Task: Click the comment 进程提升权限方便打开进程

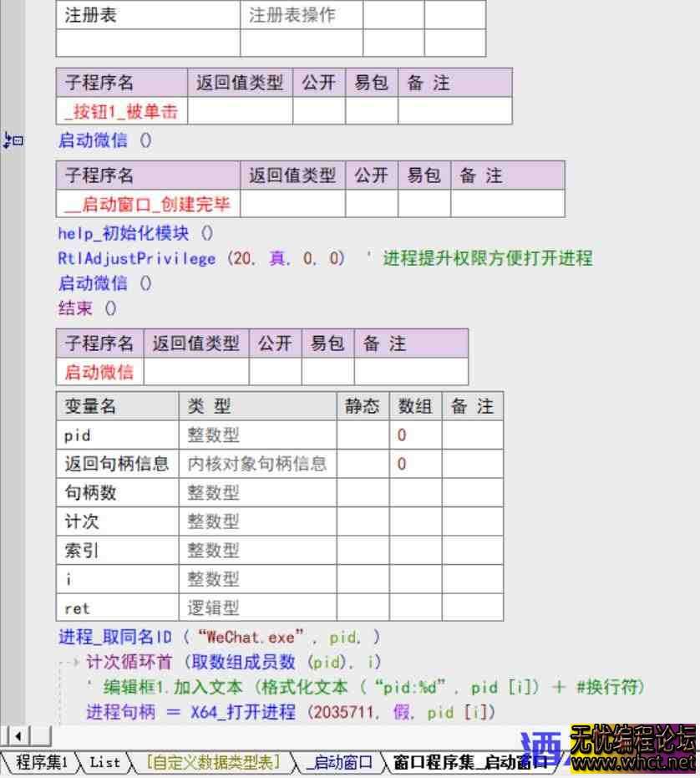Action: (488, 258)
